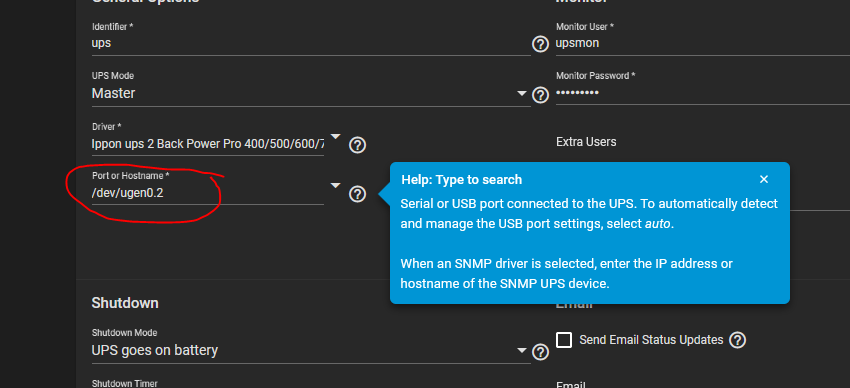Open the Port or Hostname dropdown arrow
Image resolution: width=850 pixels, height=388 pixels.
tap(336, 185)
